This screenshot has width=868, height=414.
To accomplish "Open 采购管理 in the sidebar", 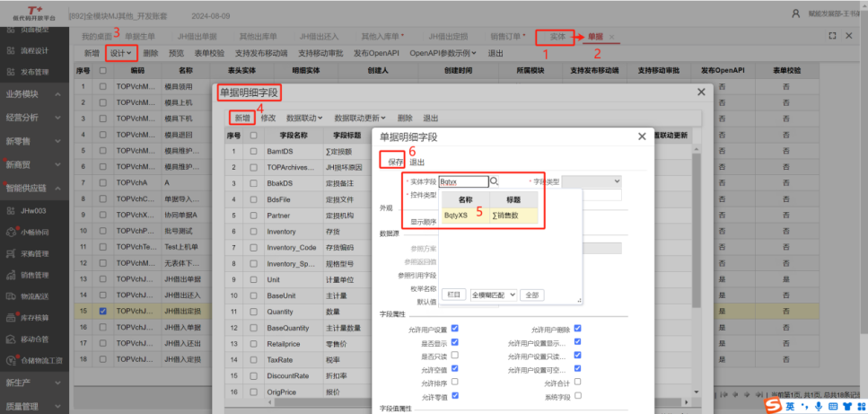I will [35, 253].
